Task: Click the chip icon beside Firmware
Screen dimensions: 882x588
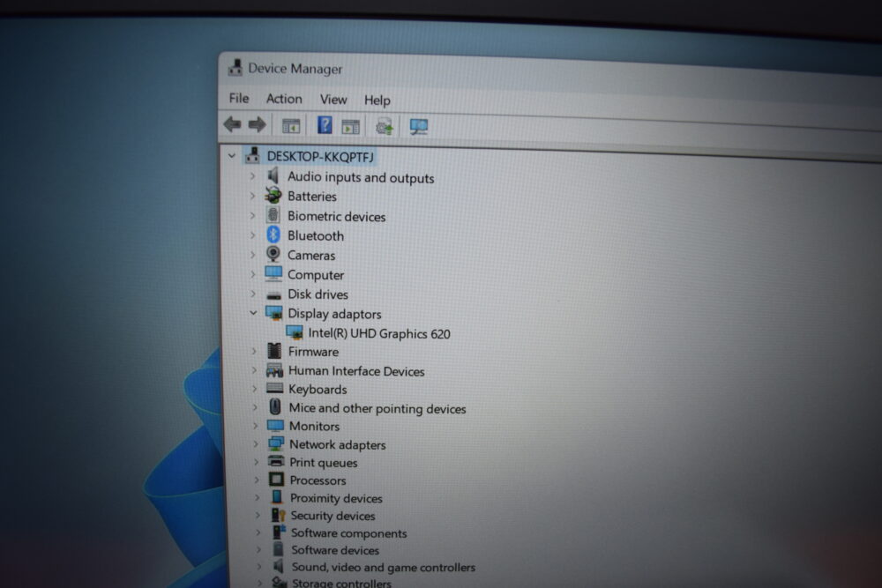Action: tap(274, 351)
